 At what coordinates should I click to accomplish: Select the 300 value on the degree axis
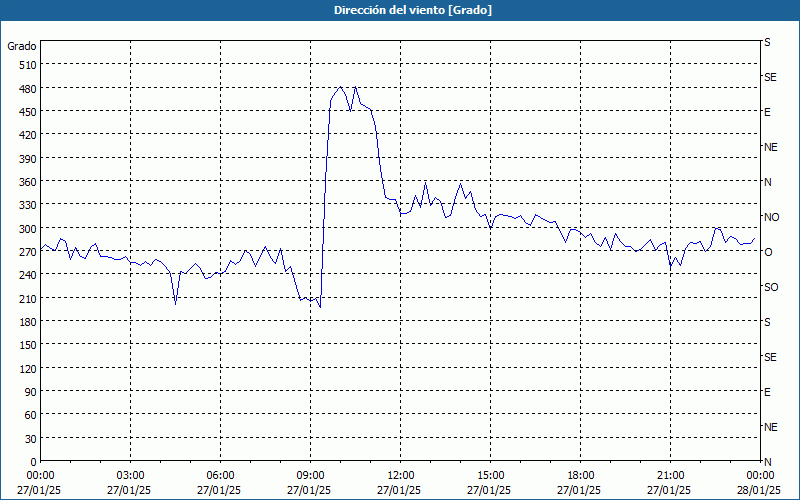(x=28, y=229)
